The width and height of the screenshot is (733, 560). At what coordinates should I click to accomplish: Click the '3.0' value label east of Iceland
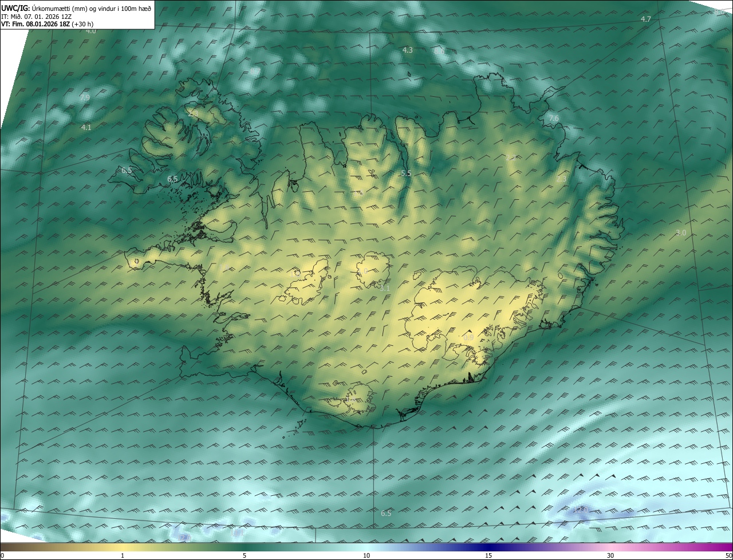[681, 232]
